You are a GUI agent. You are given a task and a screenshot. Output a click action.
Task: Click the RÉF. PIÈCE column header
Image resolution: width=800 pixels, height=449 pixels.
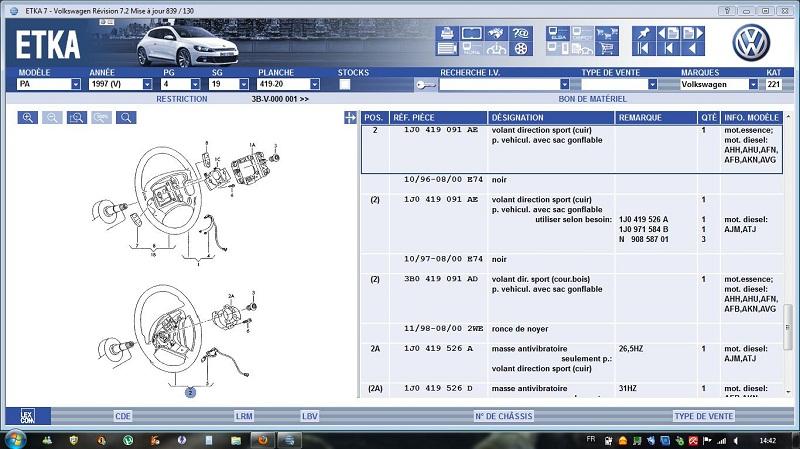438,118
